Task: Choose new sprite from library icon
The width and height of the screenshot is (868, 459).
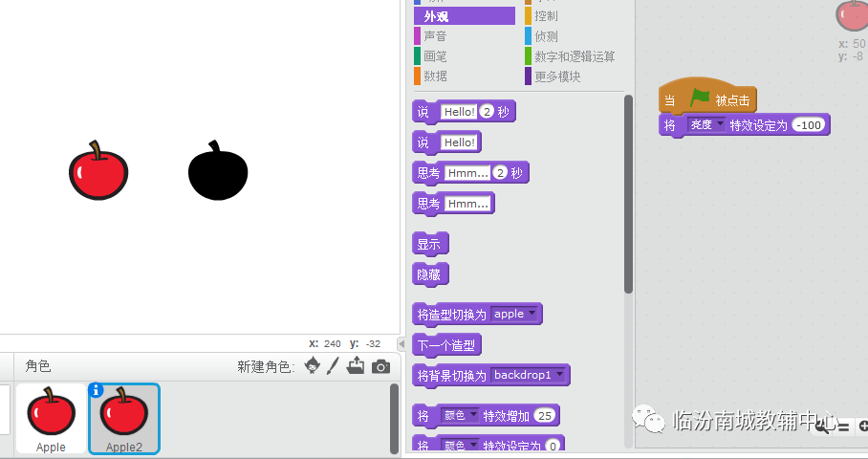Action: 313,365
